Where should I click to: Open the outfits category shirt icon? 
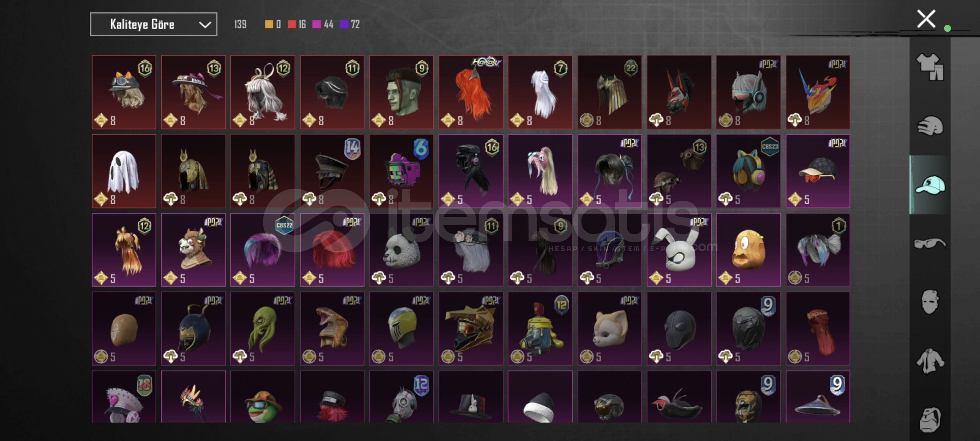tap(930, 67)
